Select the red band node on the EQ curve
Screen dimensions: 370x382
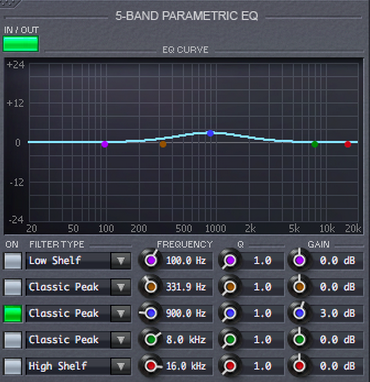click(x=348, y=144)
